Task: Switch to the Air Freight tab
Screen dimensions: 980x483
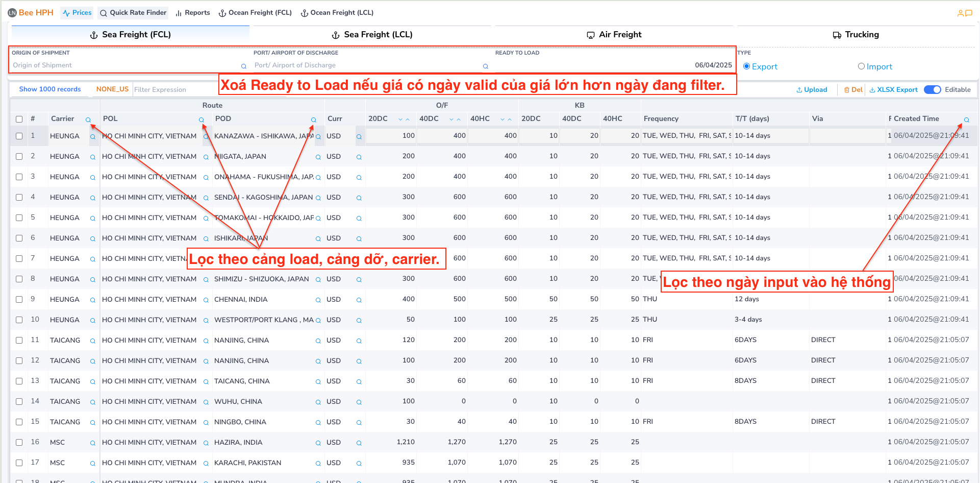Action: click(x=614, y=34)
